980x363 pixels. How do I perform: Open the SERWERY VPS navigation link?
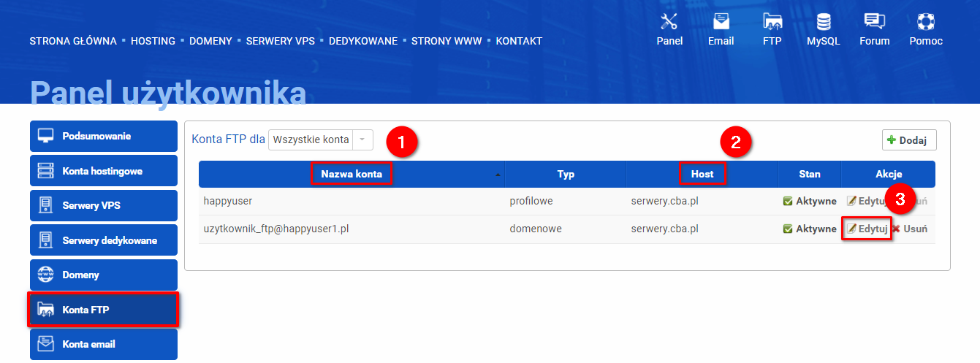281,41
